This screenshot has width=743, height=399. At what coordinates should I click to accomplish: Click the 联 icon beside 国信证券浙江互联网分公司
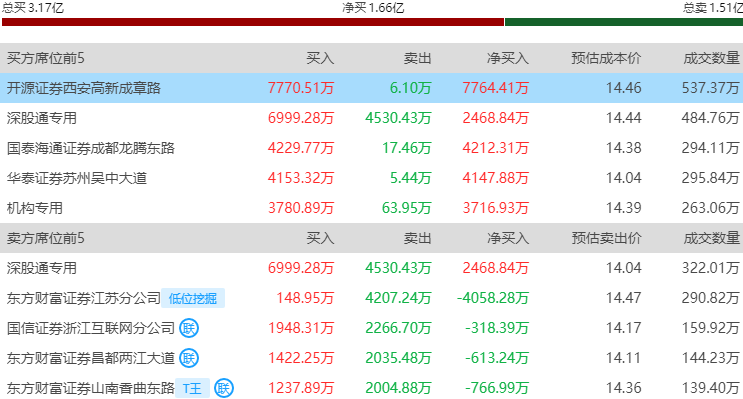pyautogui.click(x=189, y=328)
